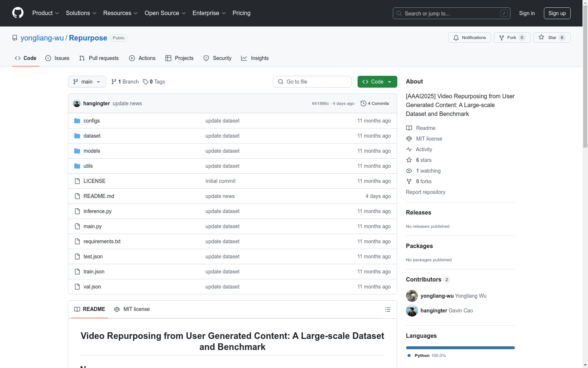588x368 pixels.
Task: Click the Go to file search box
Action: 312,82
